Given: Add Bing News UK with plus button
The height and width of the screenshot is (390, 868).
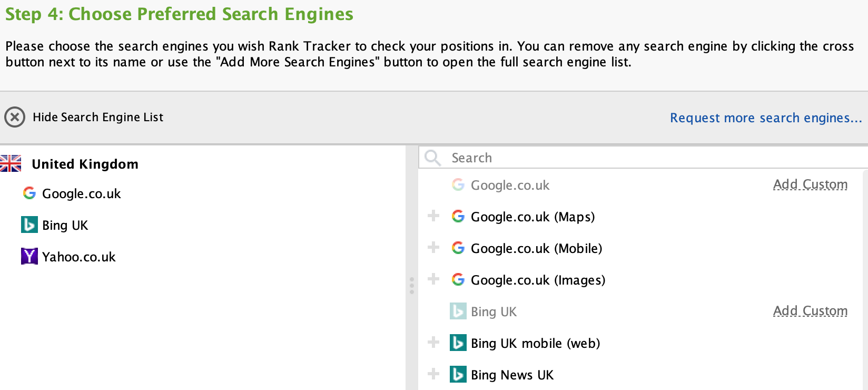Looking at the screenshot, I should 433,374.
